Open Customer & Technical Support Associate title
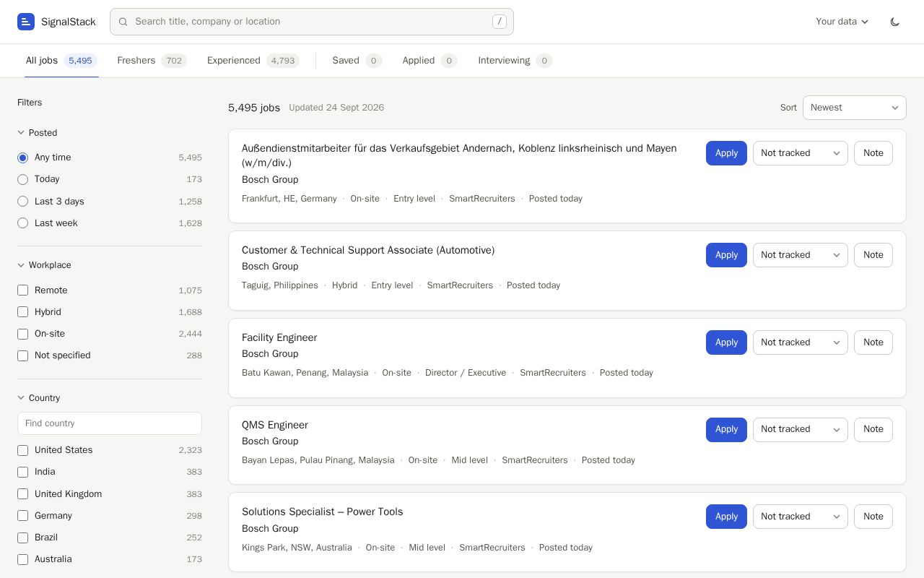Image resolution: width=924 pixels, height=578 pixels. tap(368, 250)
